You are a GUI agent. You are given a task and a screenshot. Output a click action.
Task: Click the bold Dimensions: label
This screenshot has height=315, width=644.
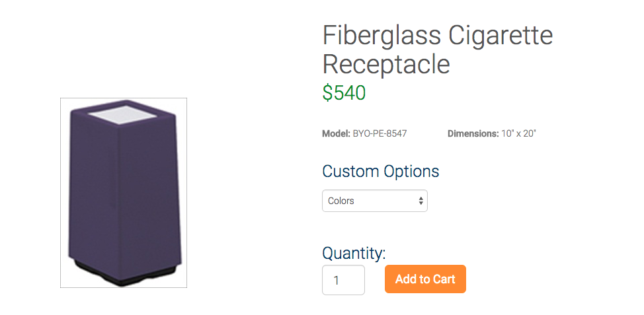(473, 133)
